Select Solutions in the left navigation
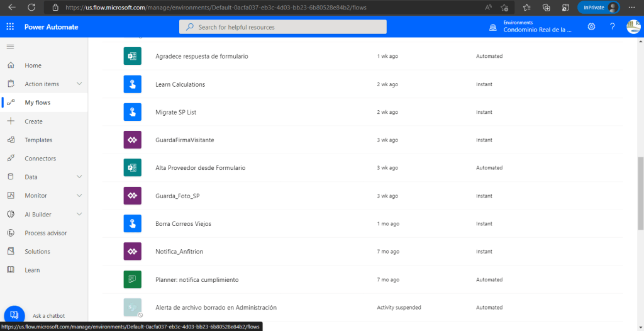644x331 pixels. pos(37,252)
